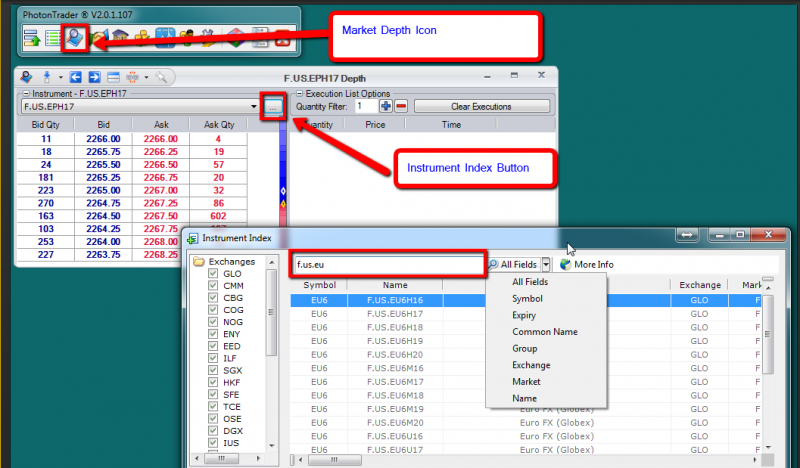Select All Fields from the fields menu
This screenshot has height=468, width=800.
[530, 282]
